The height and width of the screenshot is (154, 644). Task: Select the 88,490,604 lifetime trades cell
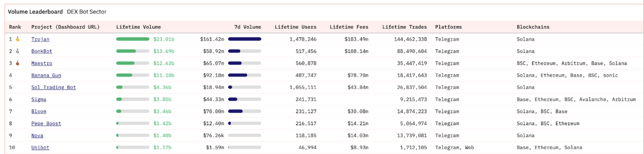(412, 51)
